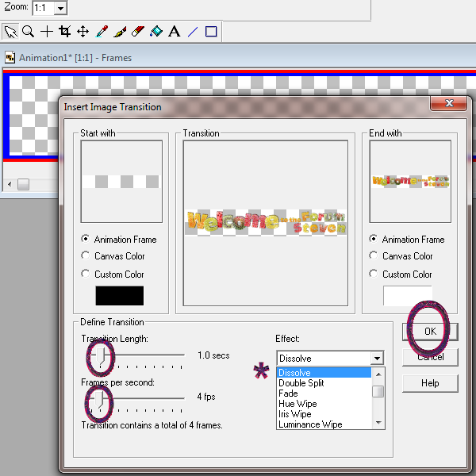Select the Text tool
Image resolution: width=476 pixels, height=476 pixels.
[175, 32]
